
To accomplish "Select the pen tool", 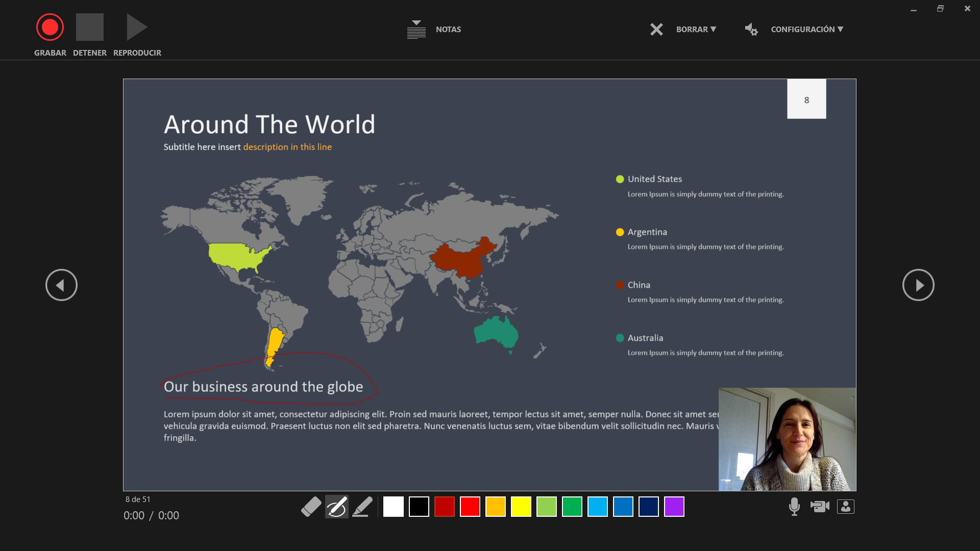I will point(337,507).
